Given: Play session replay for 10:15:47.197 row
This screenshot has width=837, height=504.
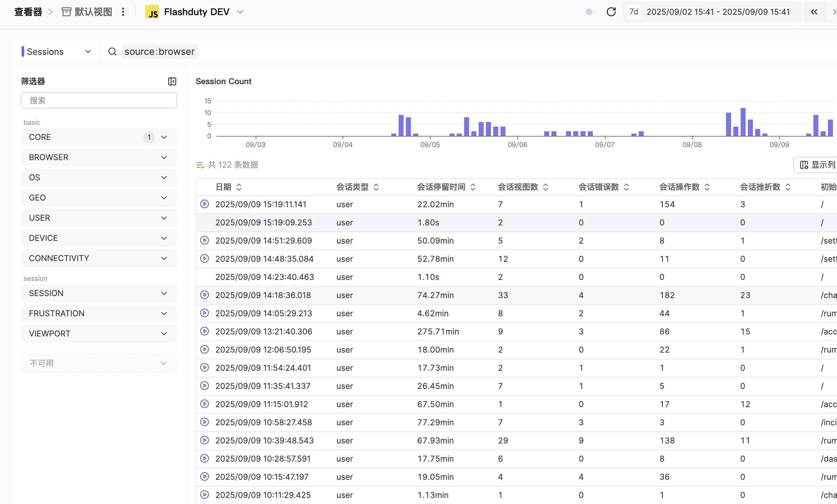Looking at the screenshot, I should tap(205, 477).
